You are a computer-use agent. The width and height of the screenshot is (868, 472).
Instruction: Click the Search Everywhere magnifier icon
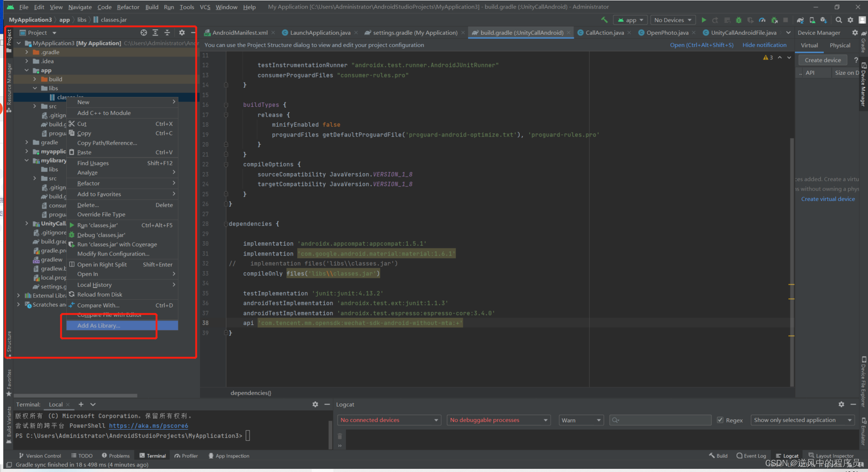point(839,20)
